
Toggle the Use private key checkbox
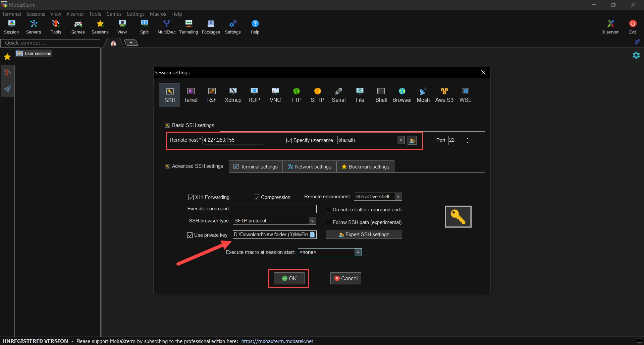click(x=190, y=235)
